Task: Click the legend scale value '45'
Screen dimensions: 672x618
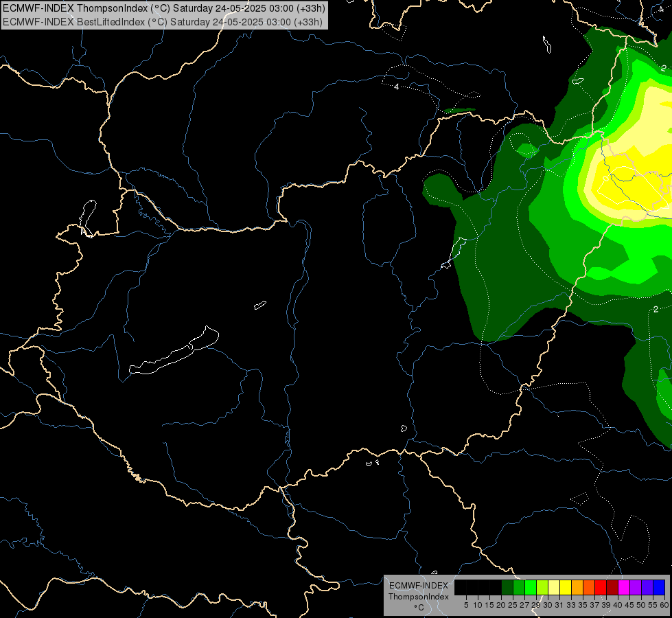Action: (x=629, y=605)
